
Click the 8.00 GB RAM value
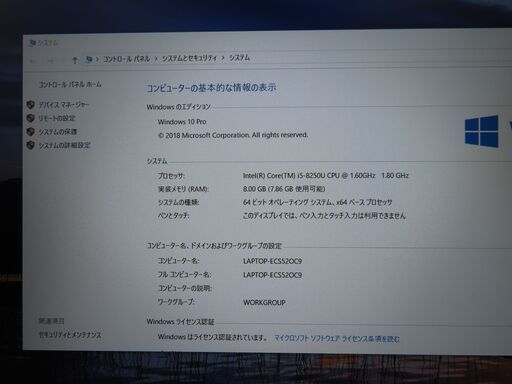tap(284, 189)
